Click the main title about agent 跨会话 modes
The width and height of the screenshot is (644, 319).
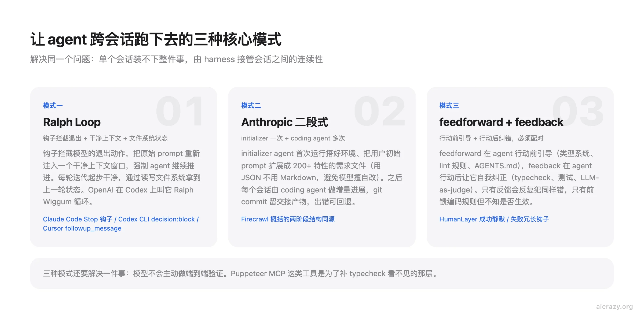(156, 39)
